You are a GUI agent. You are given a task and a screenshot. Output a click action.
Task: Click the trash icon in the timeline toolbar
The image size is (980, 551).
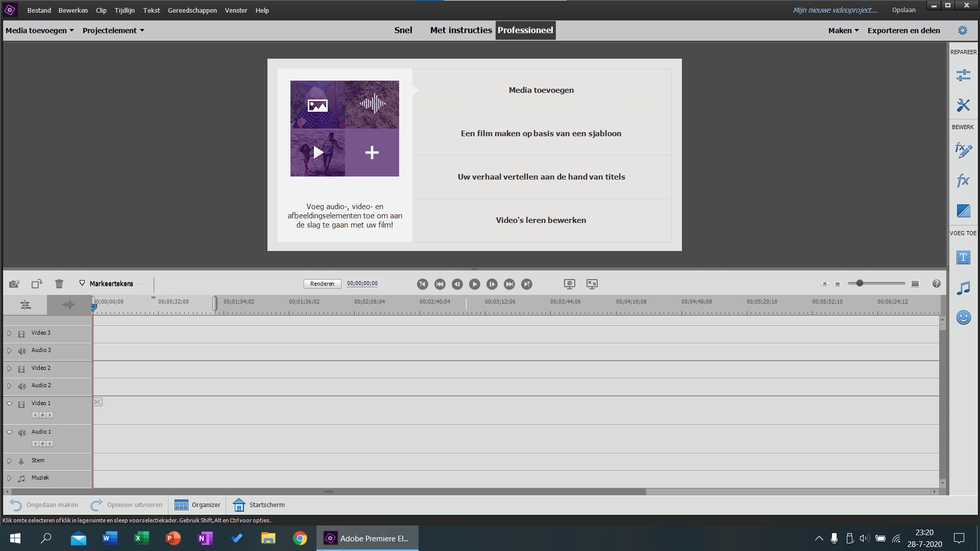point(59,284)
